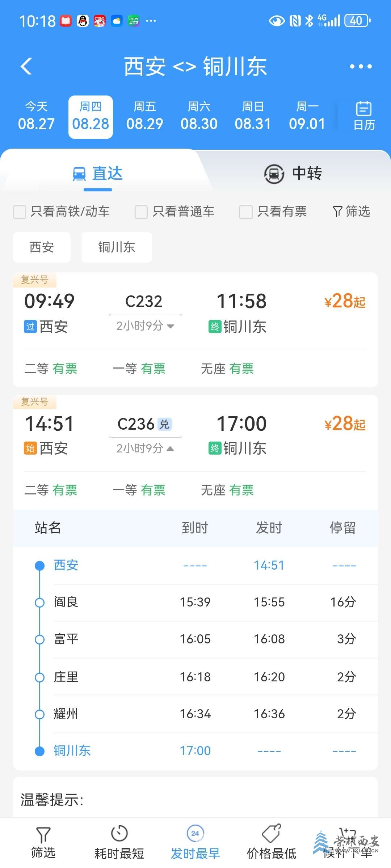Screen dimensions: 391x868
Task: Expand C232 stops via 2小时9分 arrow
Action: pos(170,326)
